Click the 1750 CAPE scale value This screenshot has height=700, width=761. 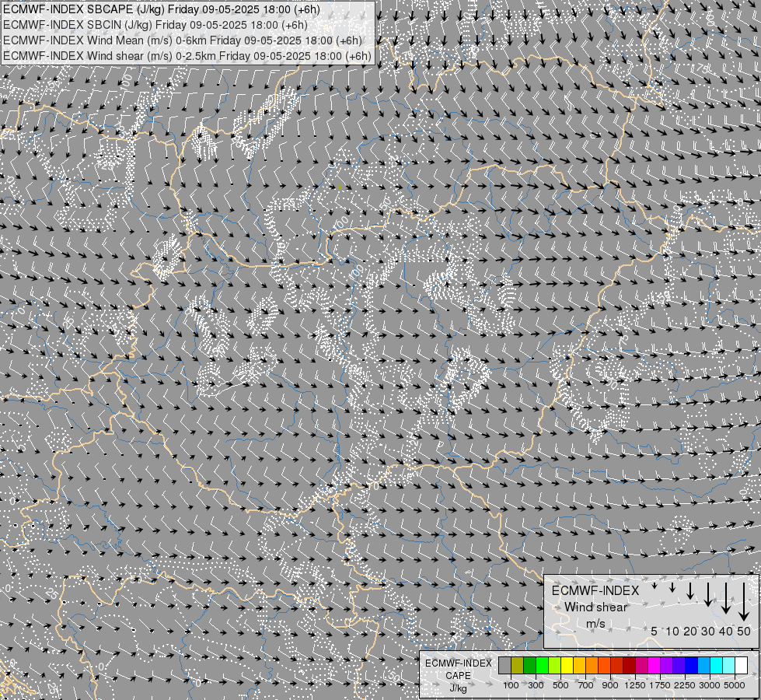[660, 685]
